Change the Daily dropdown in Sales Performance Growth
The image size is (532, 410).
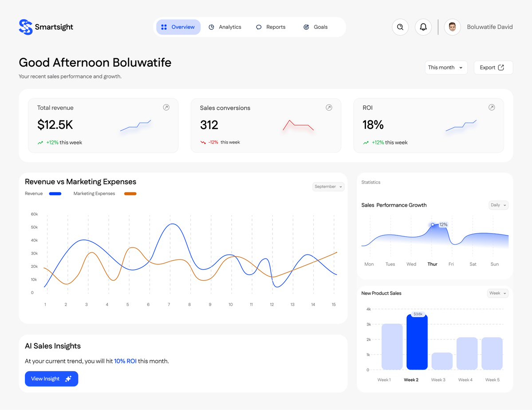pyautogui.click(x=498, y=205)
